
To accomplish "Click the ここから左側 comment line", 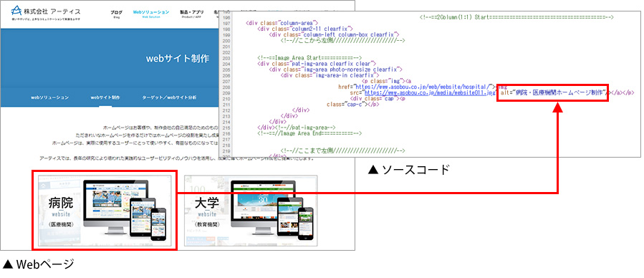I will pos(343,40).
